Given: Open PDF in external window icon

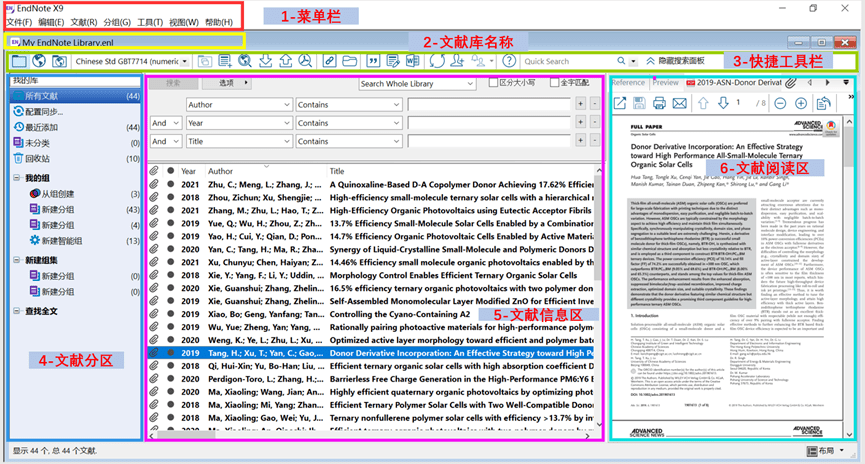Looking at the screenshot, I should tap(620, 103).
